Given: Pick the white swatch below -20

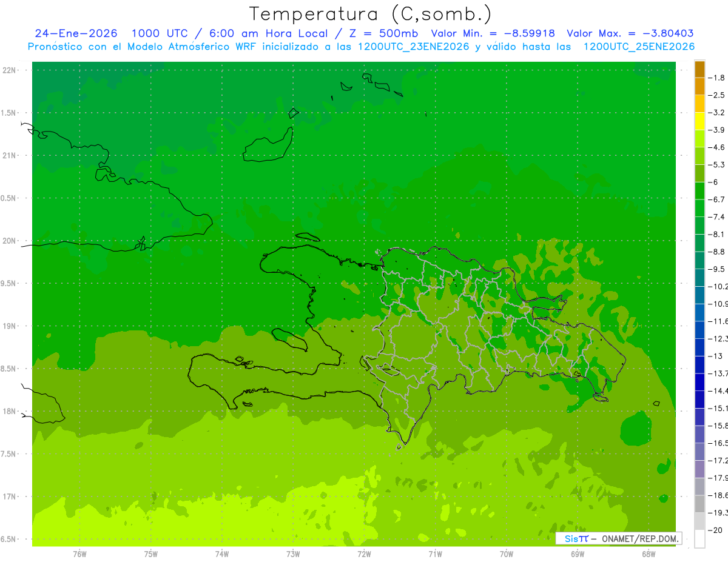Looking at the screenshot, I should 699,538.
